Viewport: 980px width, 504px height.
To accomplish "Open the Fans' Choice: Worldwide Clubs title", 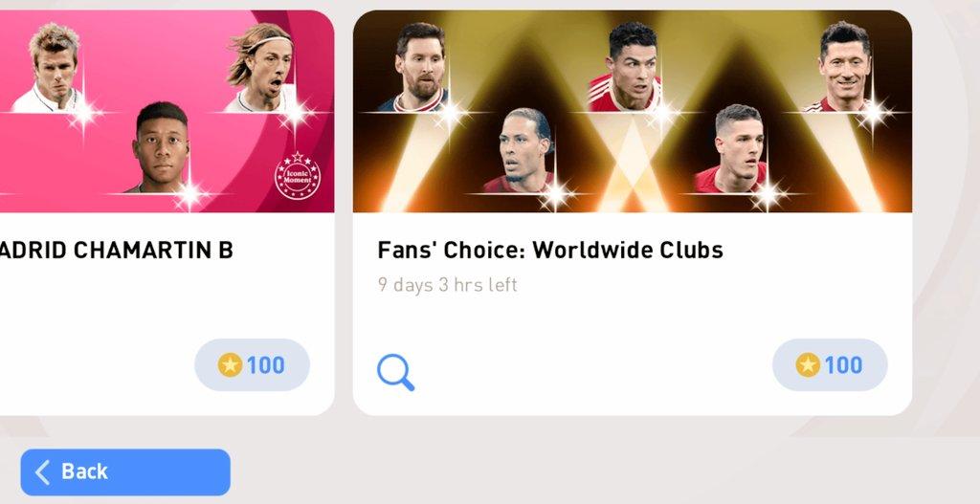I will click(550, 250).
